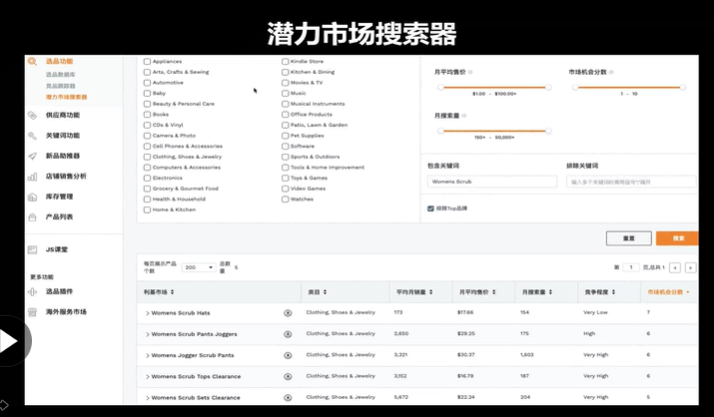
Task: Expand the Womens Scrub Sets Clearance row
Action: pyautogui.click(x=147, y=398)
